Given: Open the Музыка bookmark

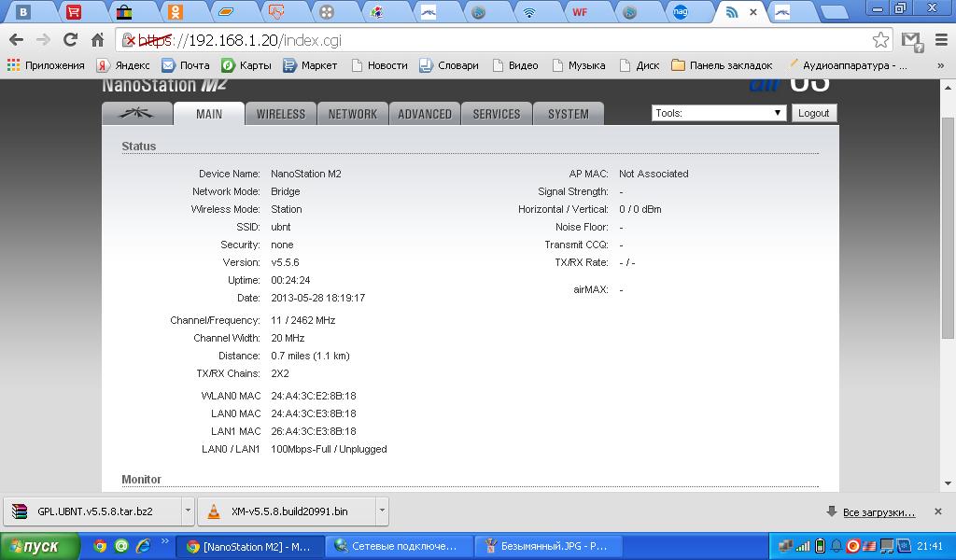Looking at the screenshot, I should pyautogui.click(x=579, y=65).
